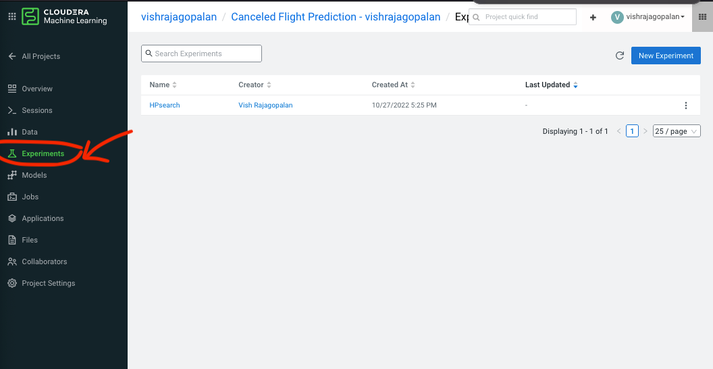Select page 1 in pagination
The width and height of the screenshot is (713, 369).
pyautogui.click(x=632, y=131)
